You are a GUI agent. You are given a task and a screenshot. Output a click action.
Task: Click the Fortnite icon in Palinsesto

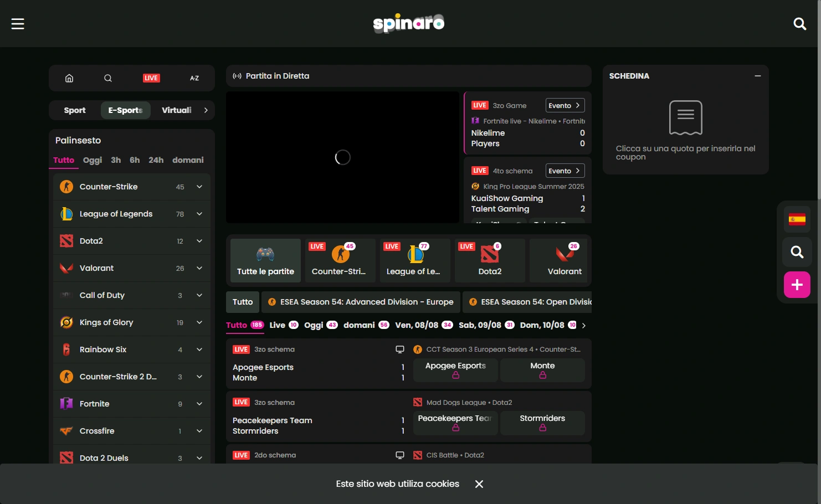click(66, 404)
